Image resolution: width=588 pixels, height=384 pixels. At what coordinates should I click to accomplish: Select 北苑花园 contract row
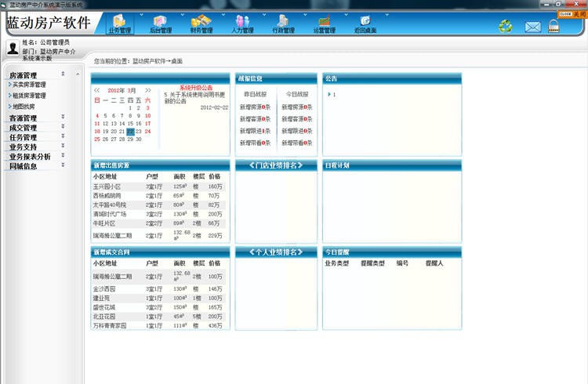click(159, 317)
